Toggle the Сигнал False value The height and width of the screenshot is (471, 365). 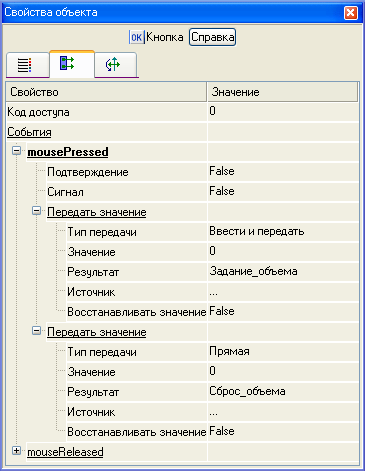click(x=283, y=192)
